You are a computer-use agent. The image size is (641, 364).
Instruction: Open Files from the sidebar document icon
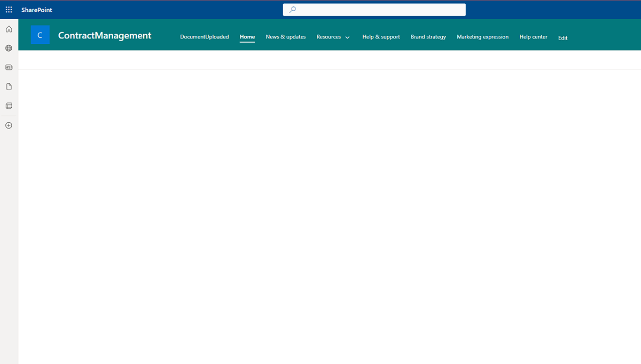pos(9,86)
